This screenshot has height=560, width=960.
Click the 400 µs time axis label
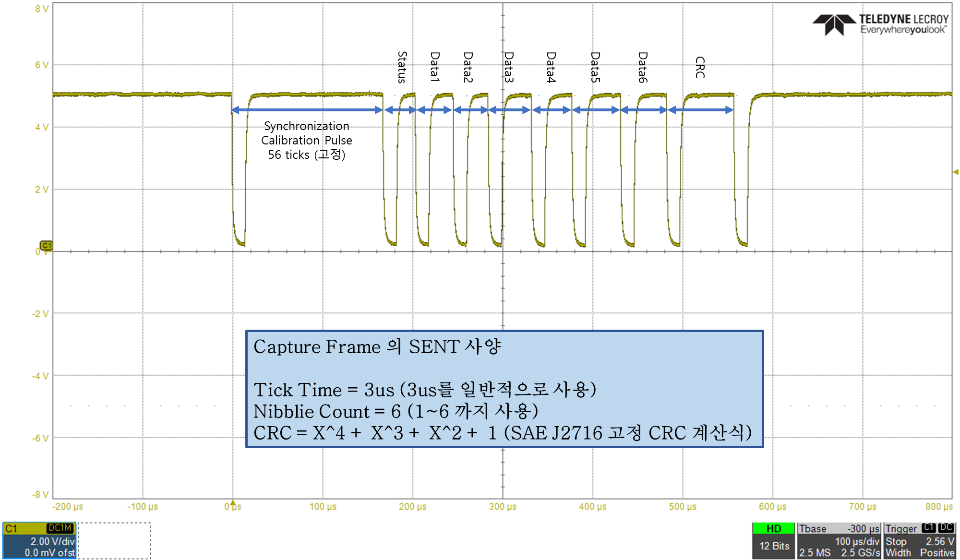[x=593, y=507]
